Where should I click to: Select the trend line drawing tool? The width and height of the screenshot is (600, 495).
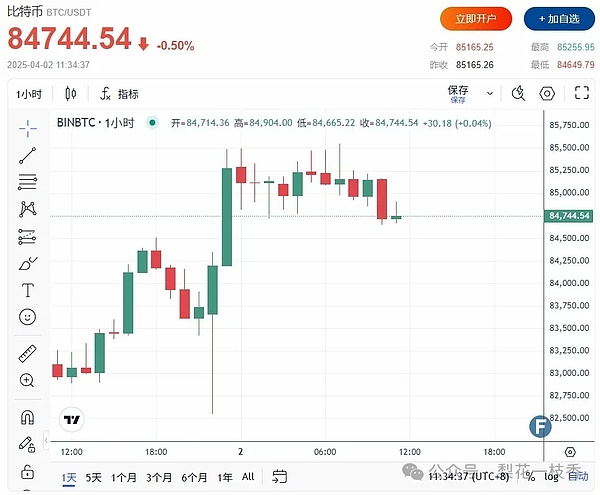coord(27,155)
